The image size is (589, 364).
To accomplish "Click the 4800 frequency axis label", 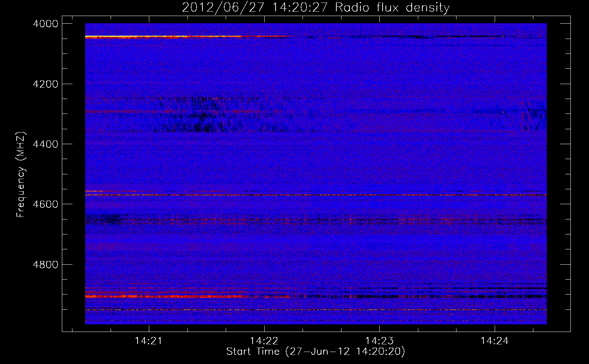I will point(46,265).
